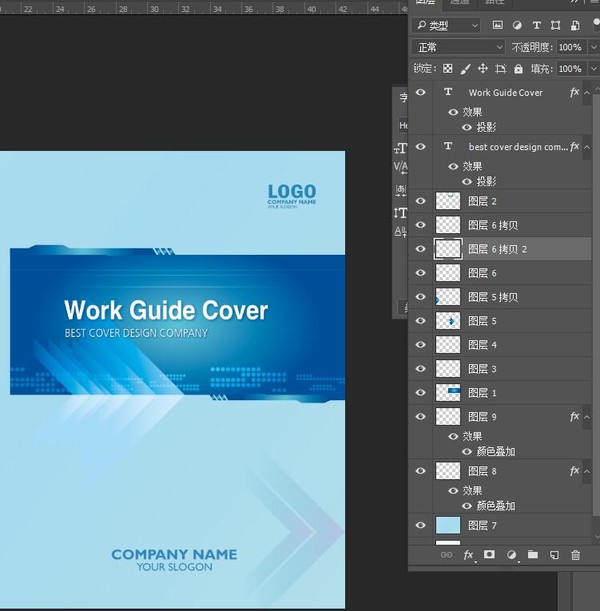Collapse effects list of 图层 9
Image resolution: width=600 pixels, height=611 pixels.
click(587, 417)
